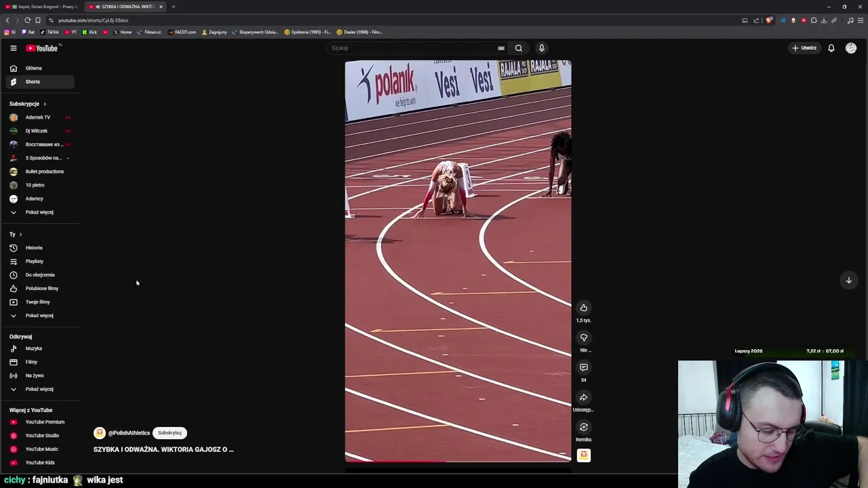The image size is (868, 488).
Task: Click the search magnifier button
Action: [x=519, y=48]
